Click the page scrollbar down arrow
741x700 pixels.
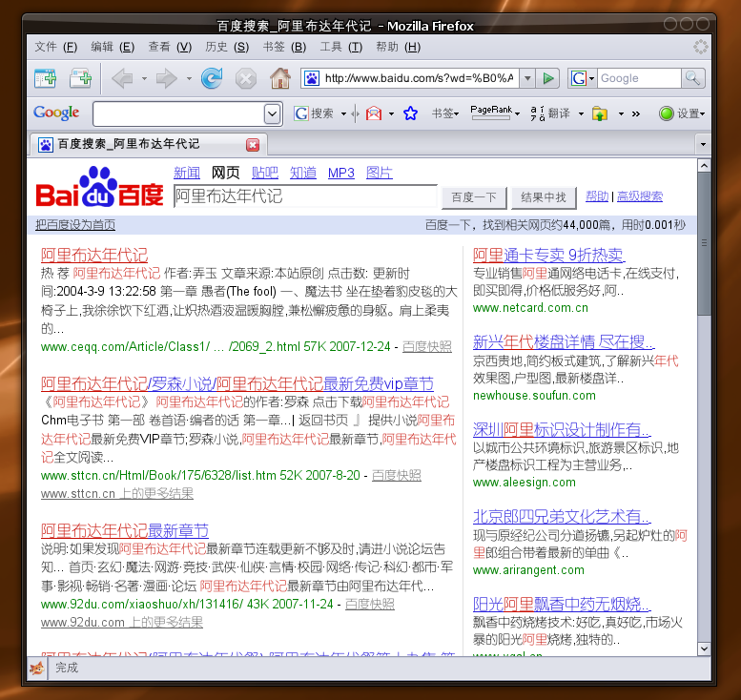coord(704,649)
